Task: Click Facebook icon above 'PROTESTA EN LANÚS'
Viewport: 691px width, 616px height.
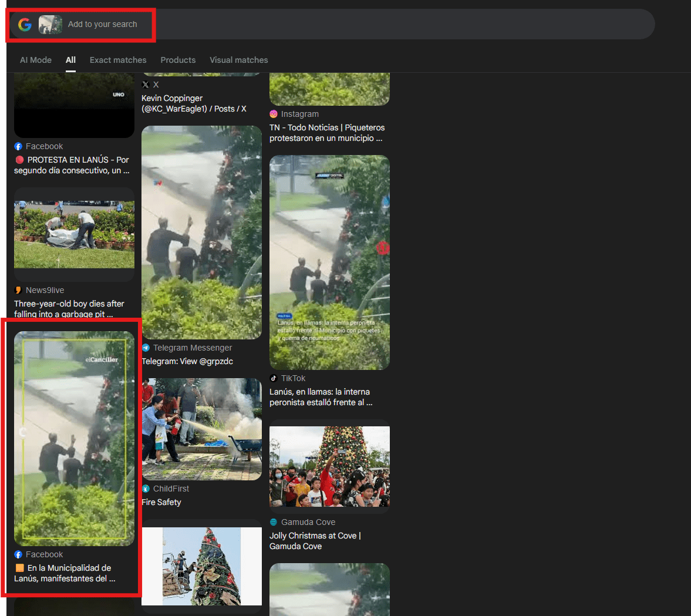Action: [18, 146]
